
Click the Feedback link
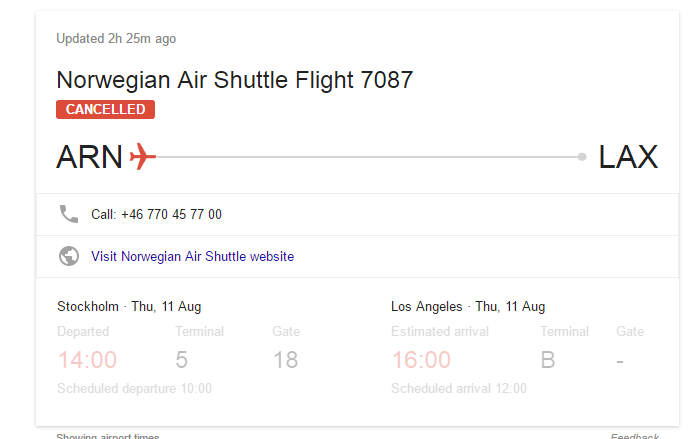click(x=634, y=436)
